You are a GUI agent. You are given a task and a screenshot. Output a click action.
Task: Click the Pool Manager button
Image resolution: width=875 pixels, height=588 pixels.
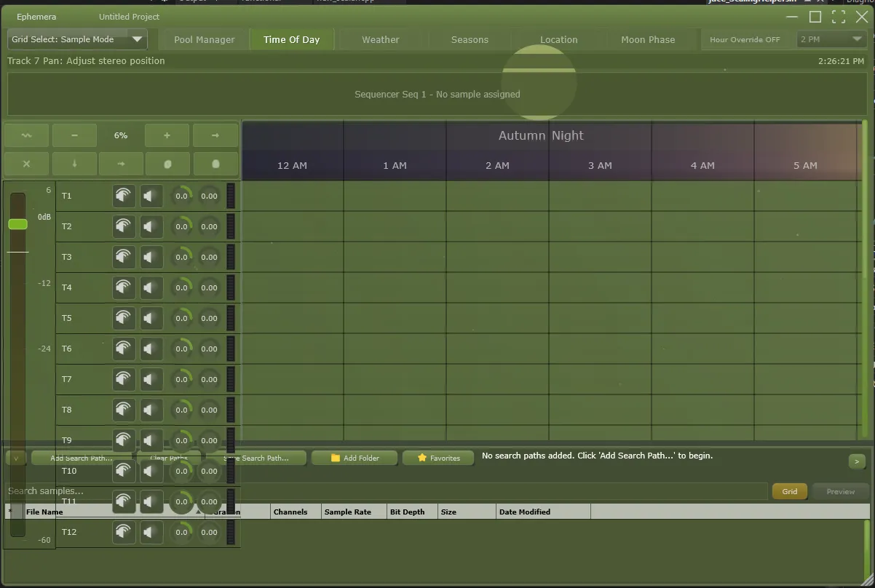(204, 40)
